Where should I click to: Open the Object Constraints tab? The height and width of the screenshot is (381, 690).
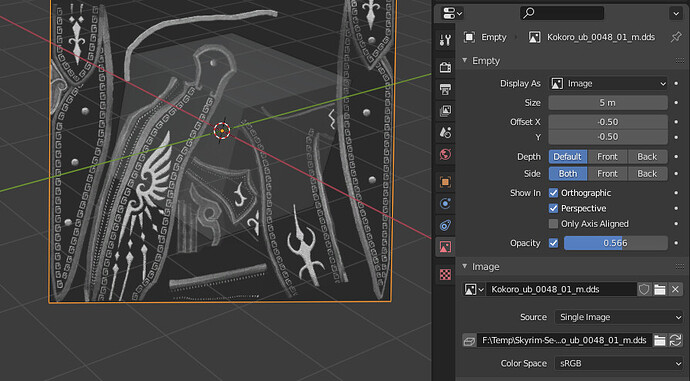tap(445, 225)
